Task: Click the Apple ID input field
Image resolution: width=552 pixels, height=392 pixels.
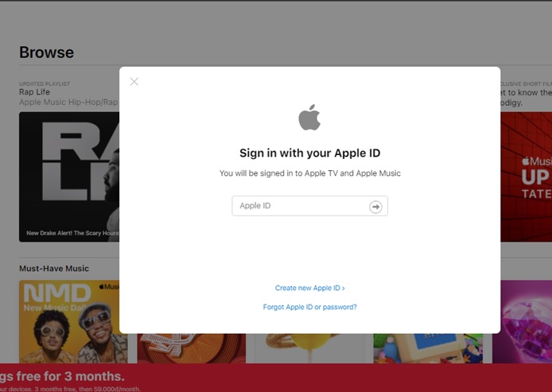Action: click(309, 206)
